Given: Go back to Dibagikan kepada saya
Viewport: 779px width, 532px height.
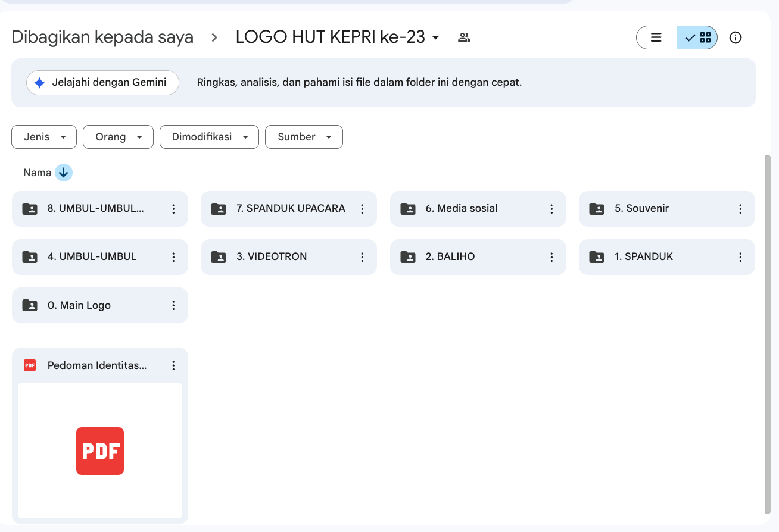Looking at the screenshot, I should [102, 37].
